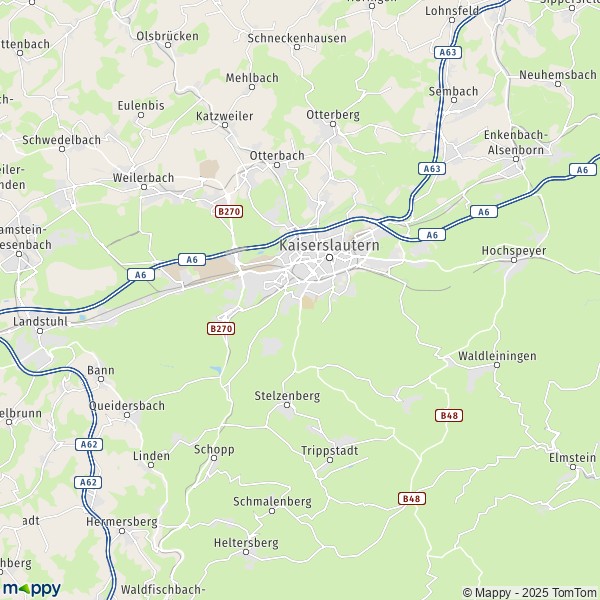Click the Enkenbach-Alsenborn label

coord(516,142)
